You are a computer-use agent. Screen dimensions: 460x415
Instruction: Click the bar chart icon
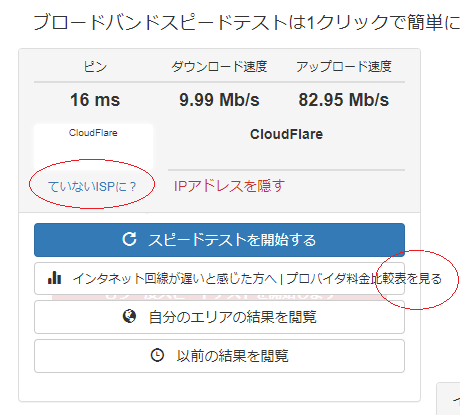point(54,277)
